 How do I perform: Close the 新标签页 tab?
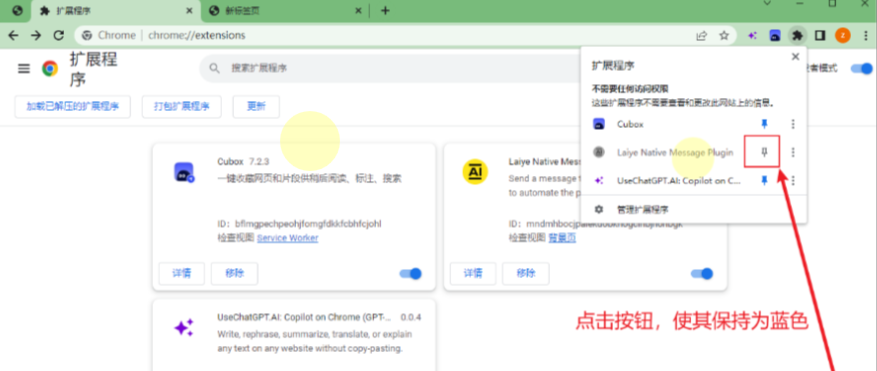(x=359, y=11)
